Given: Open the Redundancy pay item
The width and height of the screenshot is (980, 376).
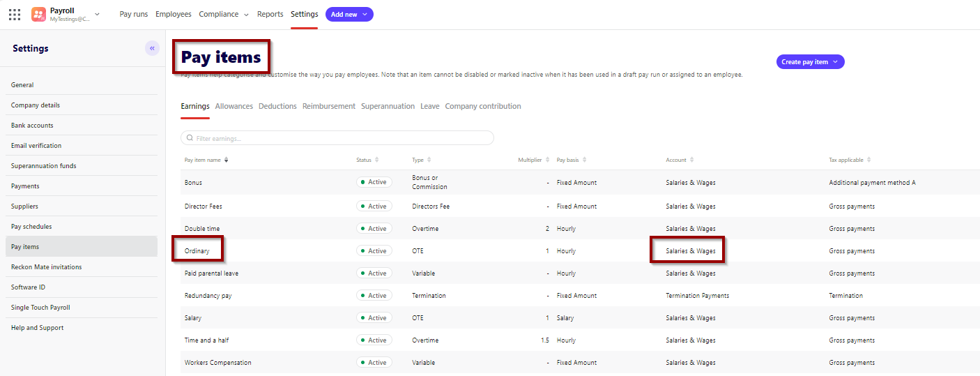Looking at the screenshot, I should click(208, 296).
